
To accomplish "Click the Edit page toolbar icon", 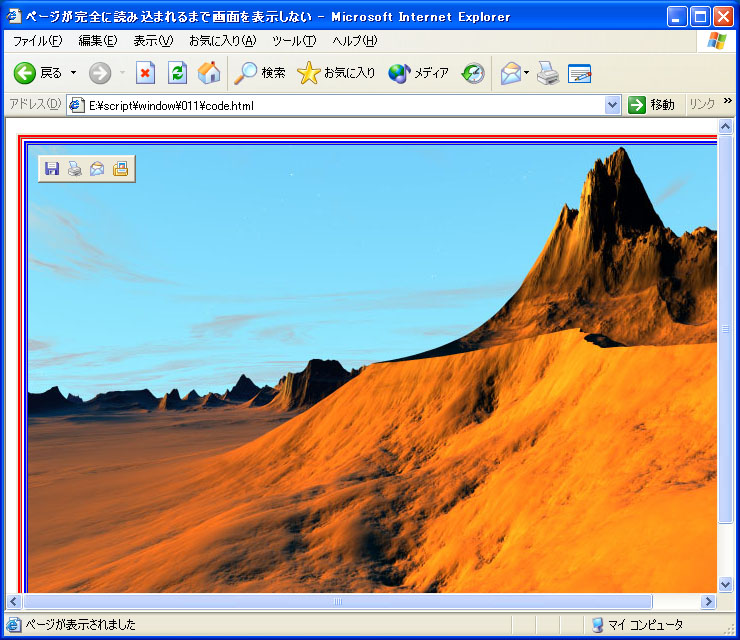I will 580,73.
